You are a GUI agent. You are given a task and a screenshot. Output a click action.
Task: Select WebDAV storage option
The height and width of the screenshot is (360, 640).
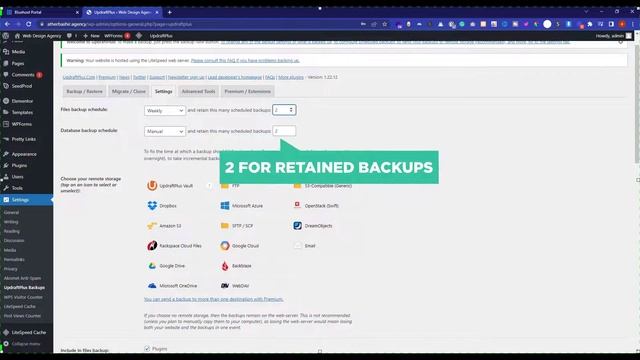pos(225,286)
